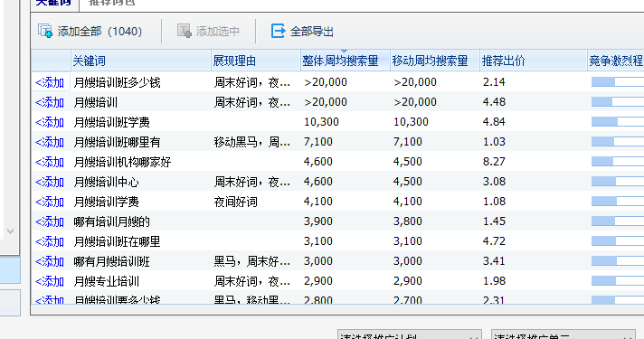This screenshot has width=644, height=339.
Task: Click recommended bid 2.14
Action: pos(494,82)
